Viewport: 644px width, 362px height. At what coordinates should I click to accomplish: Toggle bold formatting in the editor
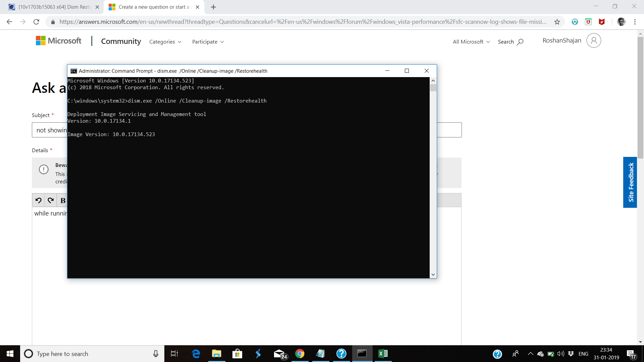[63, 200]
